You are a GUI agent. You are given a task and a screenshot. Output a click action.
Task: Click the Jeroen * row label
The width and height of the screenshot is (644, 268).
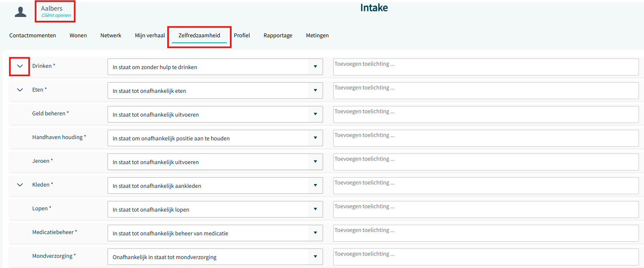coord(43,161)
